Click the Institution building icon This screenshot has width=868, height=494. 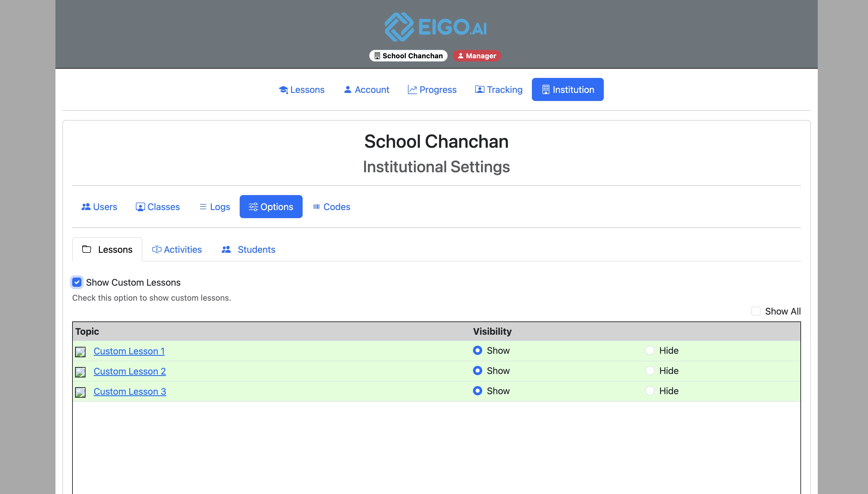coord(545,89)
